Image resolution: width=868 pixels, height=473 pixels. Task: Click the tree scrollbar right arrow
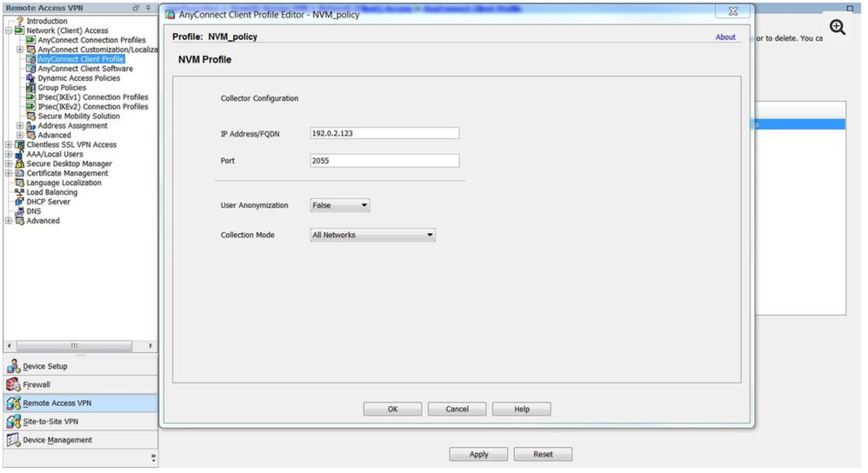click(150, 346)
